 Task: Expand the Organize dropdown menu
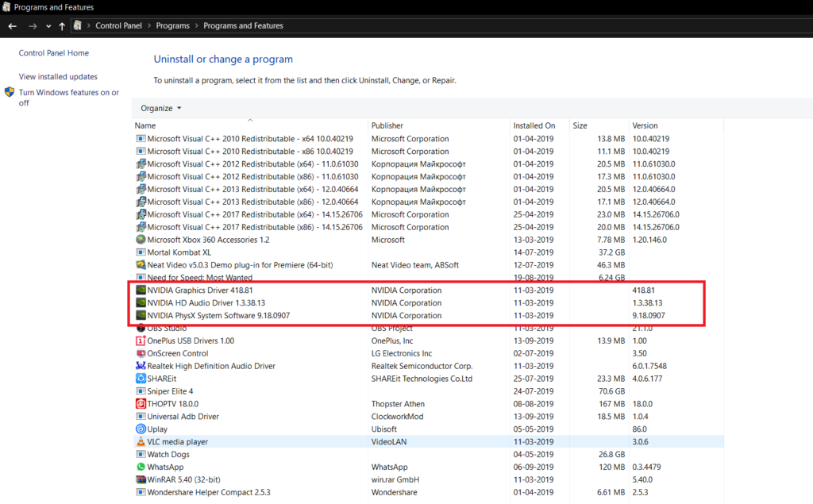click(x=160, y=108)
